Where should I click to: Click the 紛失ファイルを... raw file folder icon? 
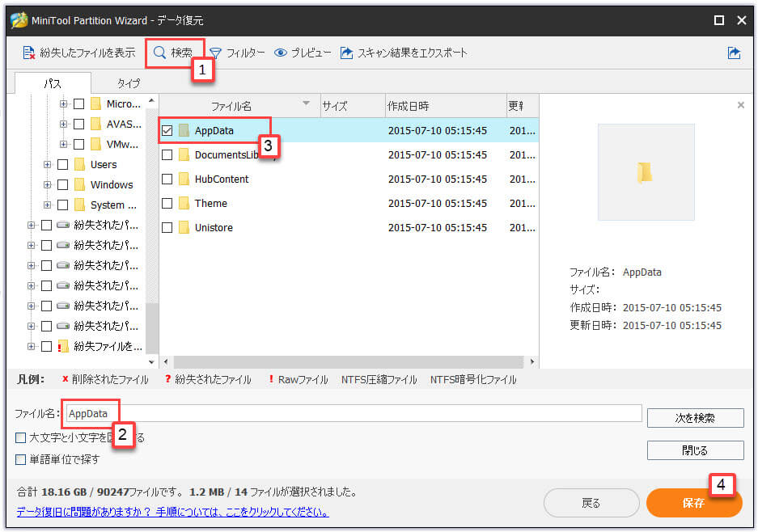coord(63,346)
